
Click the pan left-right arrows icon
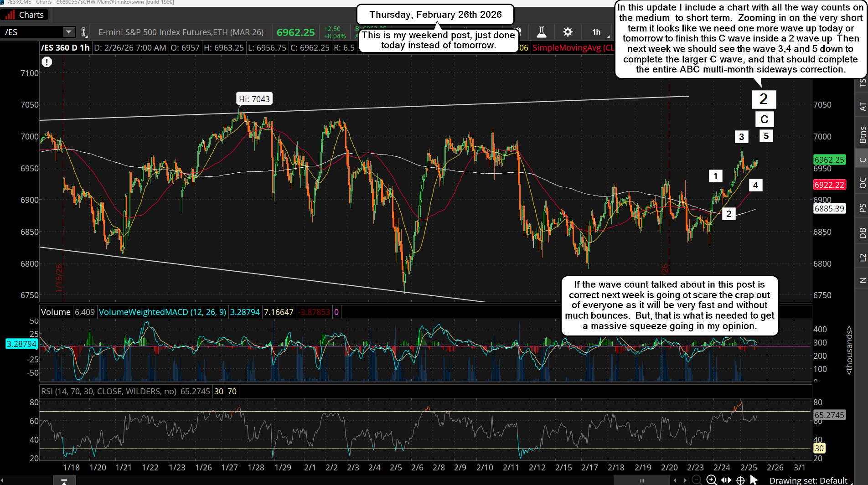pyautogui.click(x=726, y=480)
